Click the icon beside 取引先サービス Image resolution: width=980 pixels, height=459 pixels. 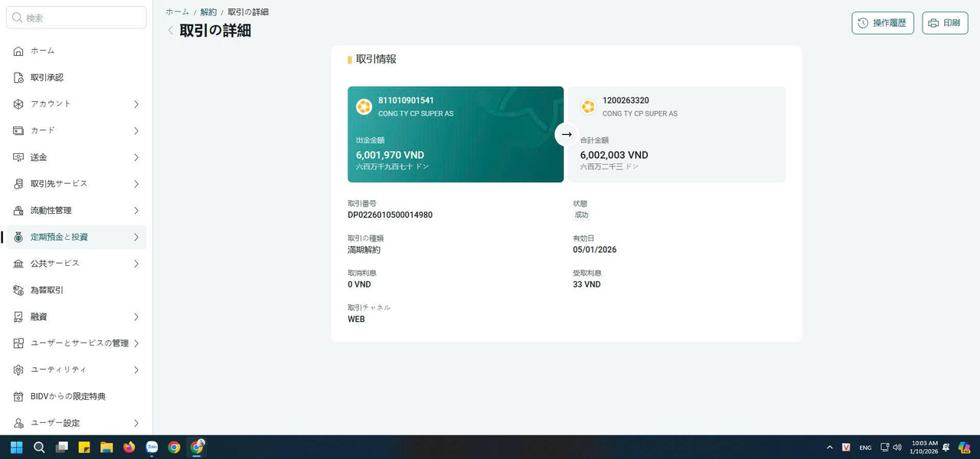tap(18, 184)
